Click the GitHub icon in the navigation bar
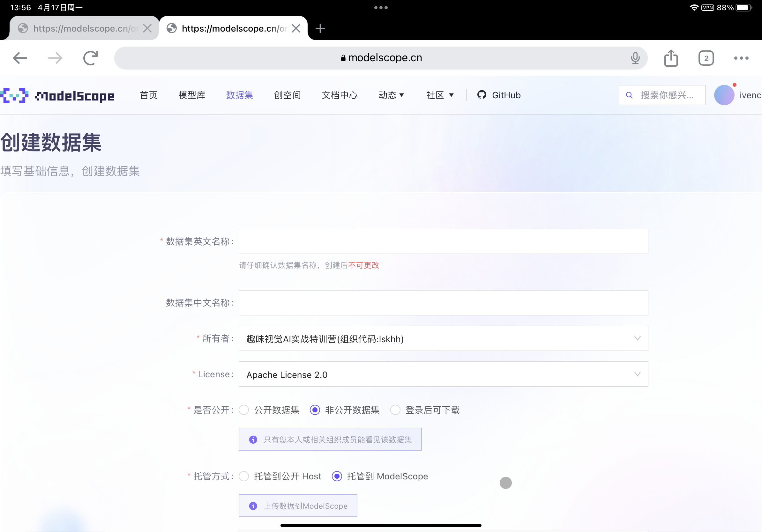This screenshot has height=532, width=762. tap(482, 95)
